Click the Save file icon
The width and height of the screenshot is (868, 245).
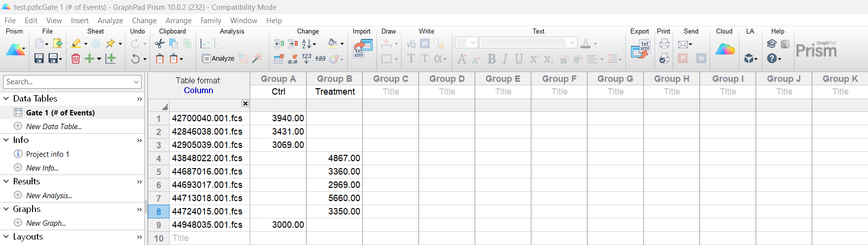(x=39, y=59)
